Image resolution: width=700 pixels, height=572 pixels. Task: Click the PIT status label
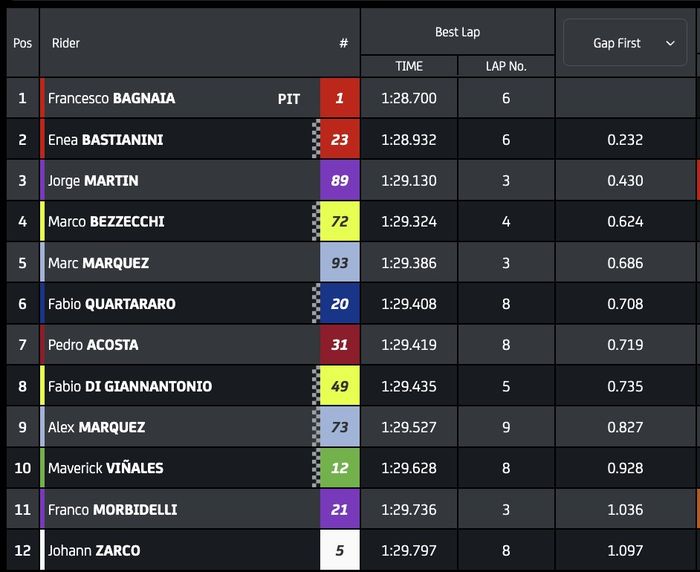coord(289,99)
